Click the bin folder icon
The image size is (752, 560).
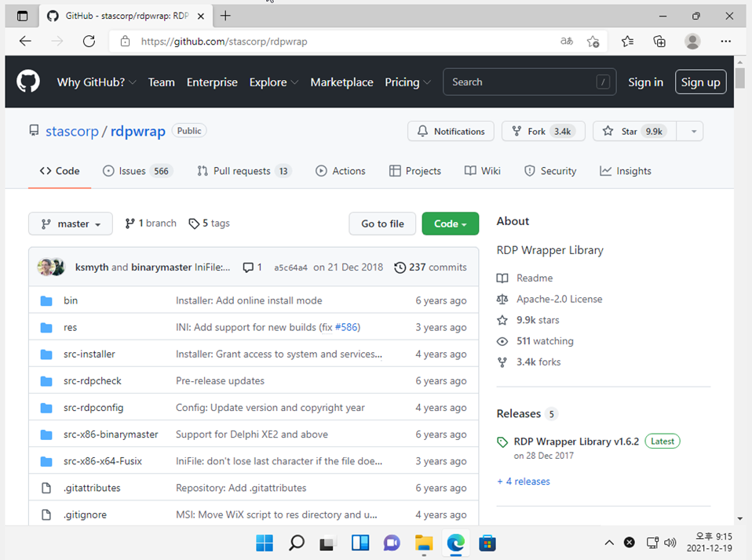(x=46, y=301)
